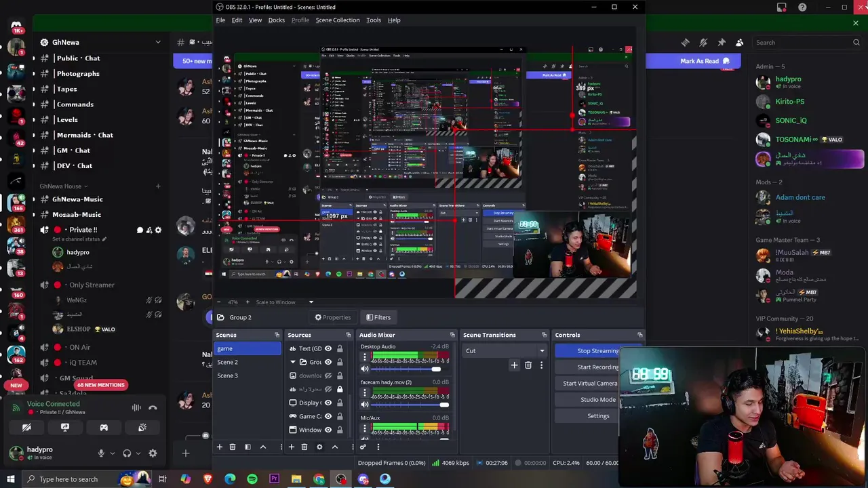Lock the Text (GDI) source
Screen dimensions: 868x488
tap(340, 348)
